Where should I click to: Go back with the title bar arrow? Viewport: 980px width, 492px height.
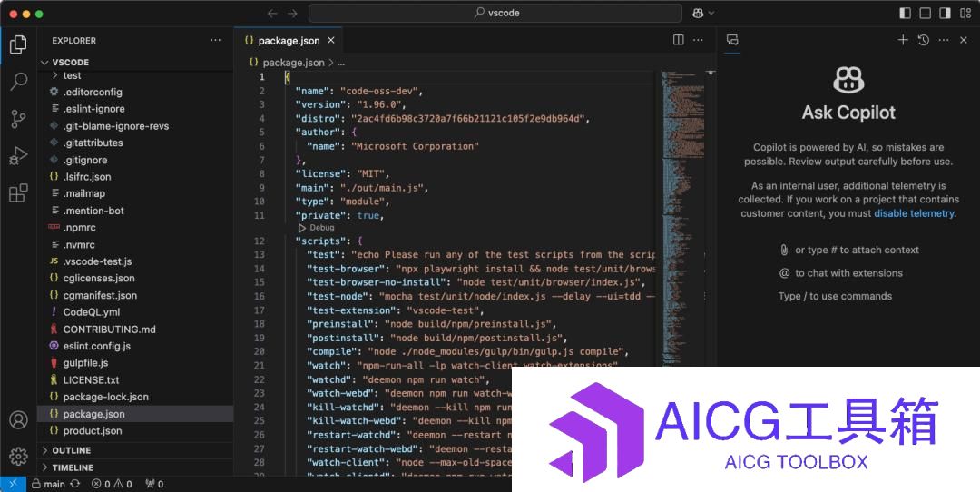pyautogui.click(x=272, y=13)
